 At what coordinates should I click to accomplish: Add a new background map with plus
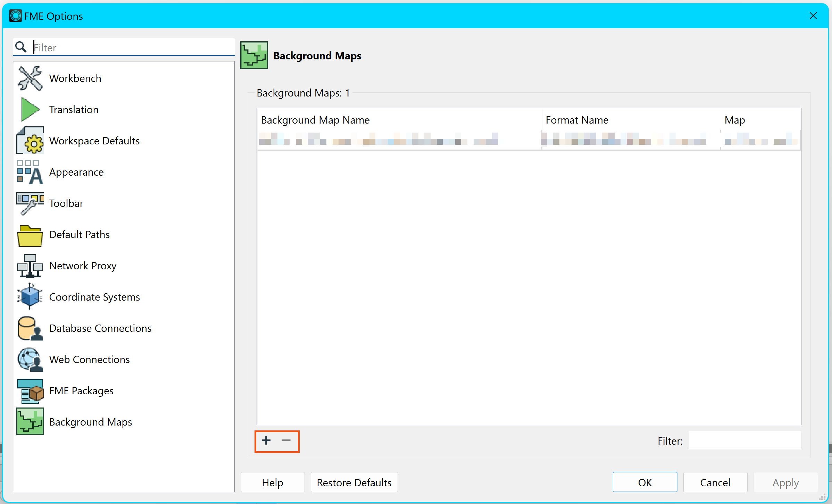pos(266,441)
